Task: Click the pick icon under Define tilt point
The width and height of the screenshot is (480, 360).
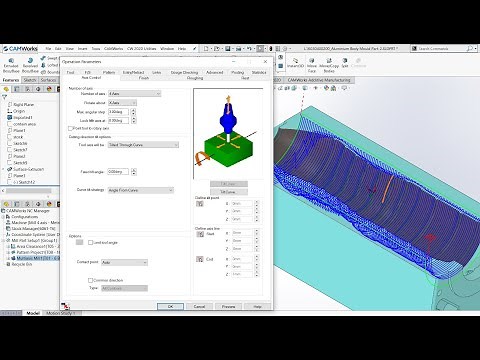Action: pos(200,204)
